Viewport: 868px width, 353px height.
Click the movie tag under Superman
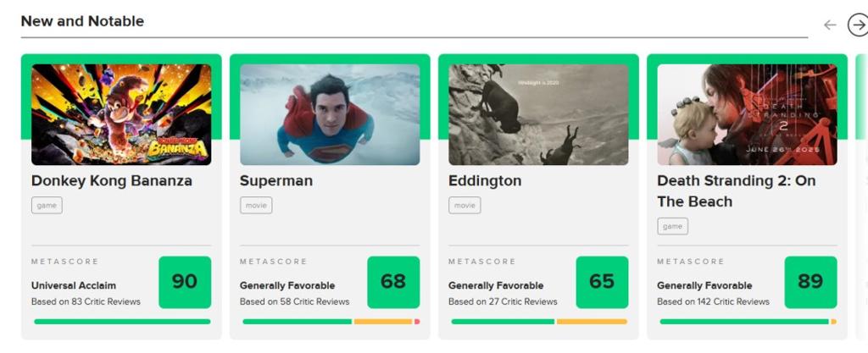pyautogui.click(x=256, y=206)
